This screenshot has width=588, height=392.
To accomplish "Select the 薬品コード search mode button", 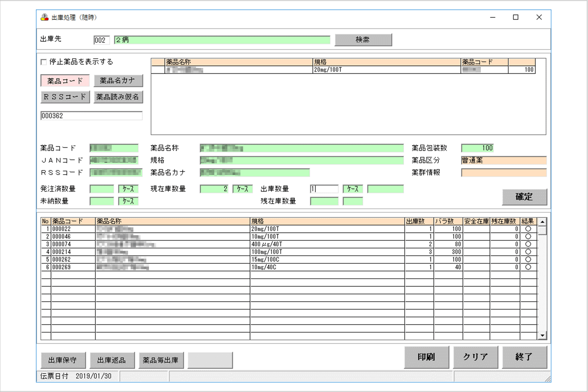I will [x=65, y=81].
